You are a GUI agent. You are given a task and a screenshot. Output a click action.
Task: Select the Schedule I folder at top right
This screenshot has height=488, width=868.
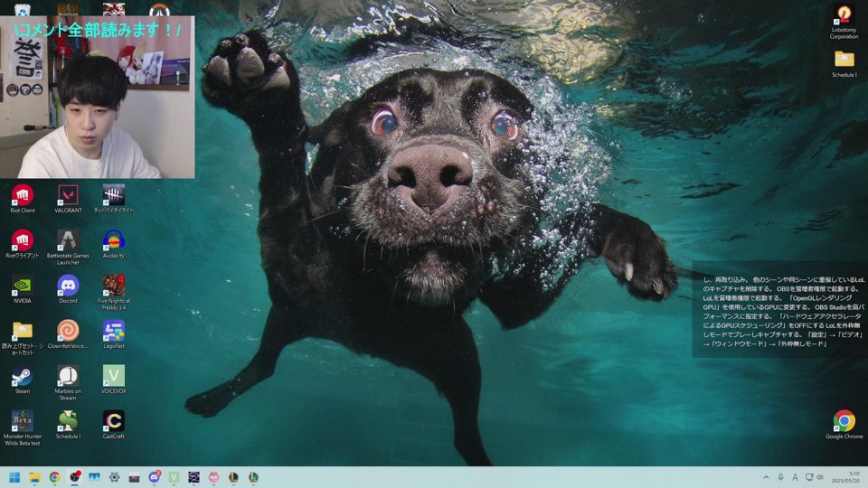[x=844, y=60]
